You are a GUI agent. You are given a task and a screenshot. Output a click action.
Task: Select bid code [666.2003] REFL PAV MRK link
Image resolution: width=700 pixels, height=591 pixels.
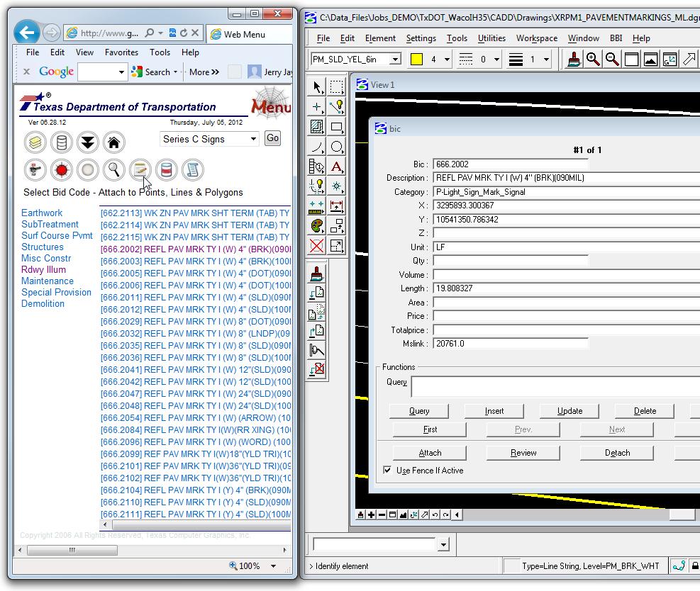pyautogui.click(x=196, y=261)
